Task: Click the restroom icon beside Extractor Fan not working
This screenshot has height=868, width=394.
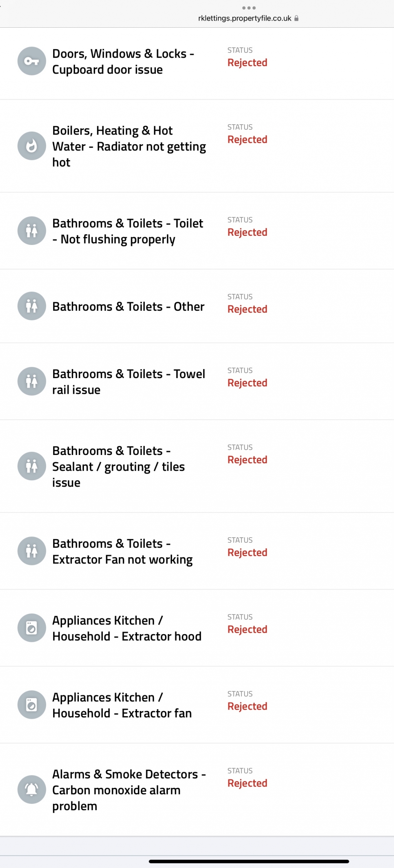Action: pyautogui.click(x=32, y=551)
